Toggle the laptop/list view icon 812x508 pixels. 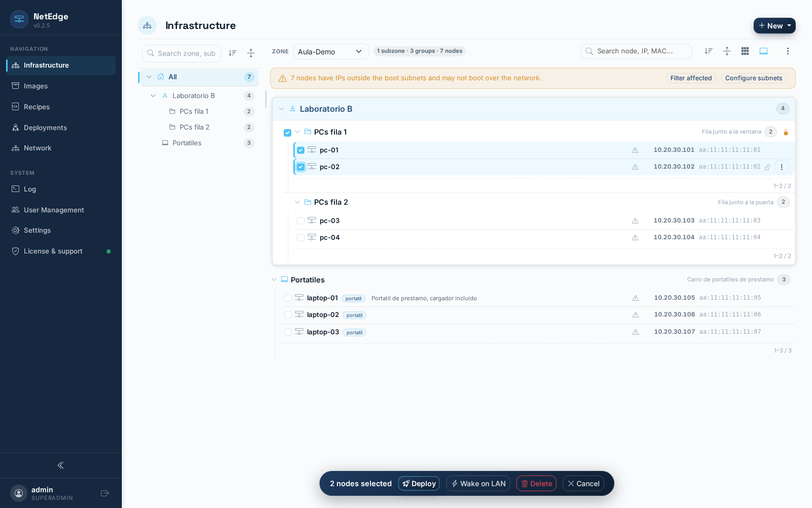[x=763, y=51]
